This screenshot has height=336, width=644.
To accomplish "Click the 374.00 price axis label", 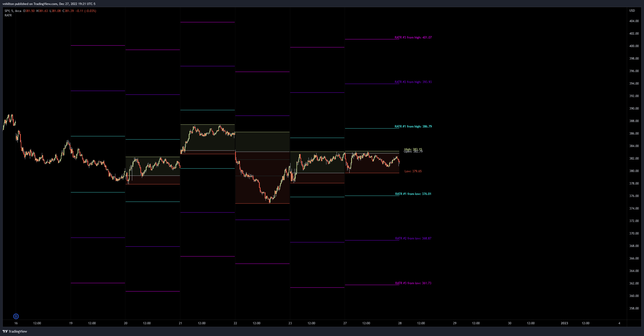I will click(634, 208).
